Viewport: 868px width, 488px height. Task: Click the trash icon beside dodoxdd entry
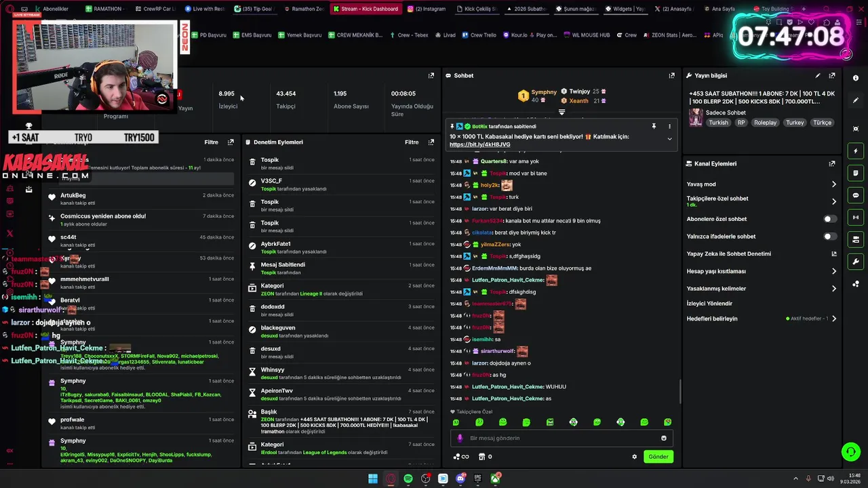click(x=252, y=310)
